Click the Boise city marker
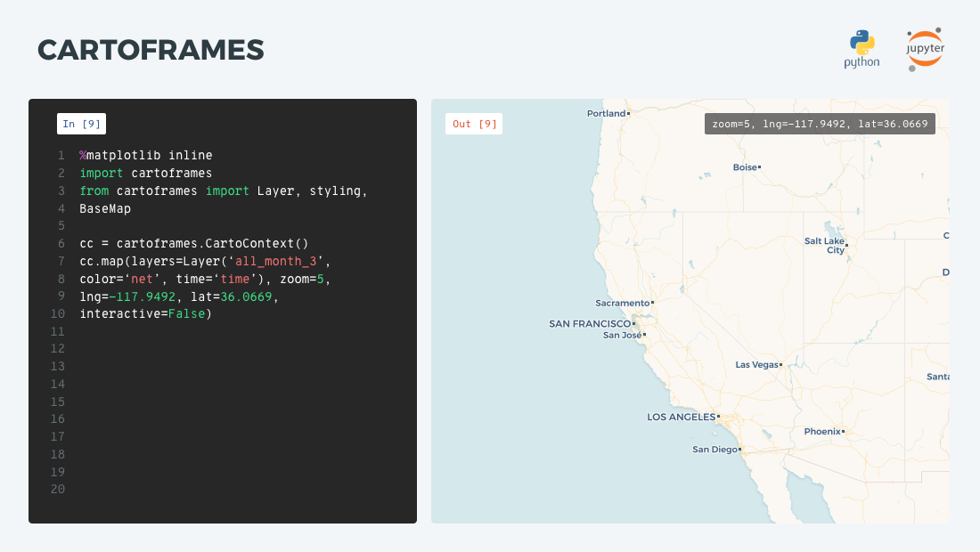This screenshot has height=552, width=980. (759, 166)
